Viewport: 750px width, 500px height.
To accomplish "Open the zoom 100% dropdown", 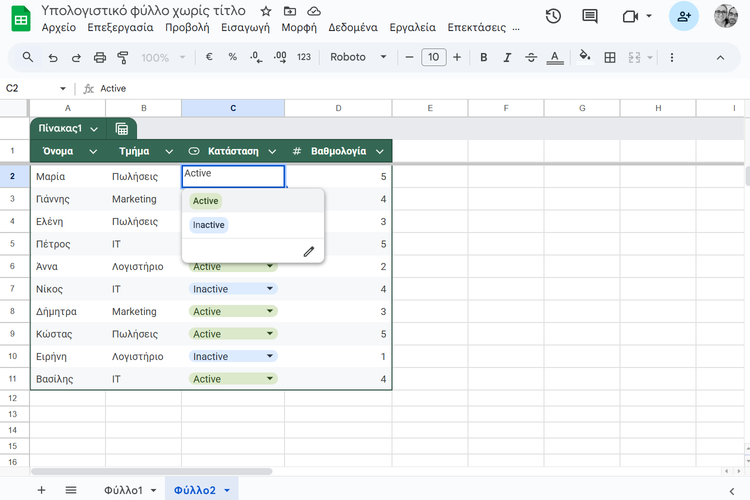I will [163, 58].
